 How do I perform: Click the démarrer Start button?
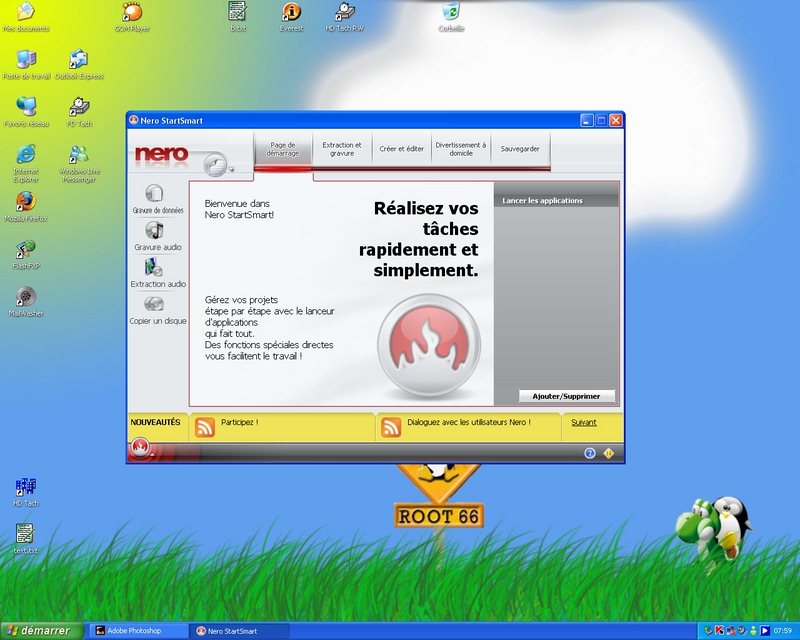tap(38, 631)
